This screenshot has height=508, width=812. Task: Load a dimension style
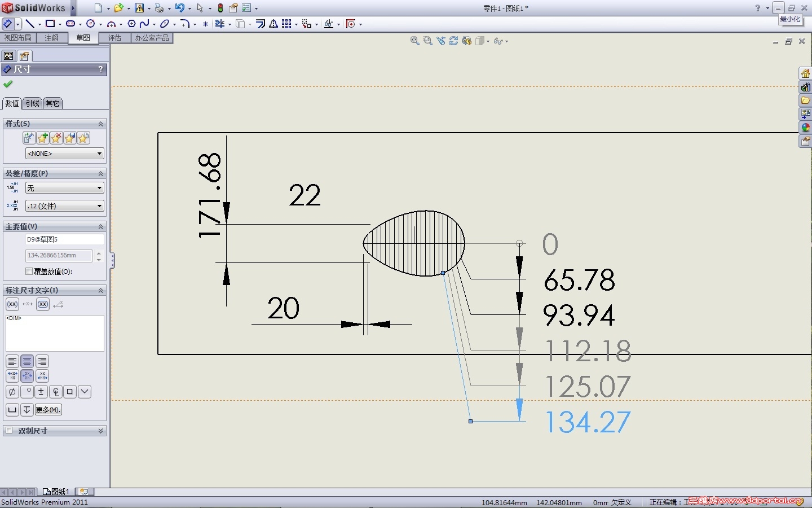pos(83,138)
